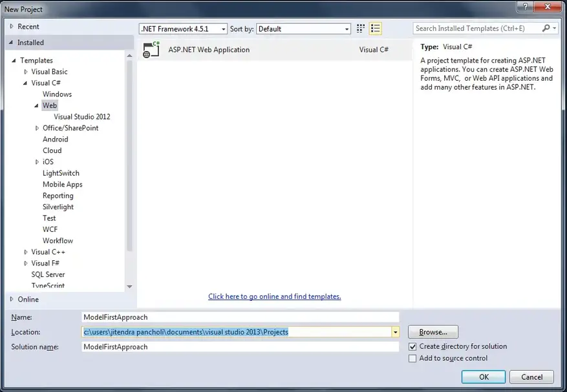Open the .NET Framework 4.5.1 dropdown
Screen dimensions: 567x392
(x=183, y=29)
